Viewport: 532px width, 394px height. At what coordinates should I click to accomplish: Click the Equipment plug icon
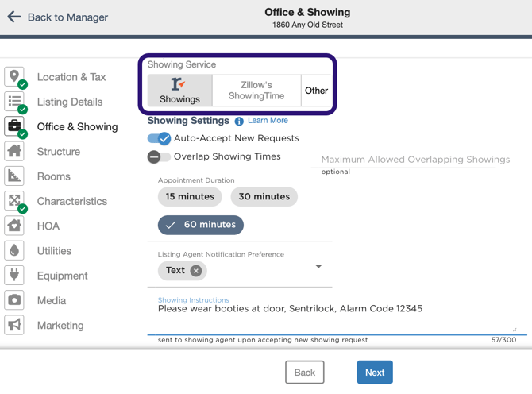point(14,275)
